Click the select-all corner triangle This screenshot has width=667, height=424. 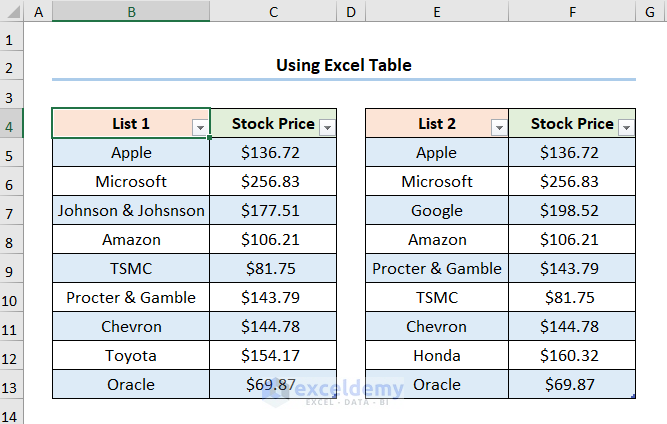click(x=12, y=12)
